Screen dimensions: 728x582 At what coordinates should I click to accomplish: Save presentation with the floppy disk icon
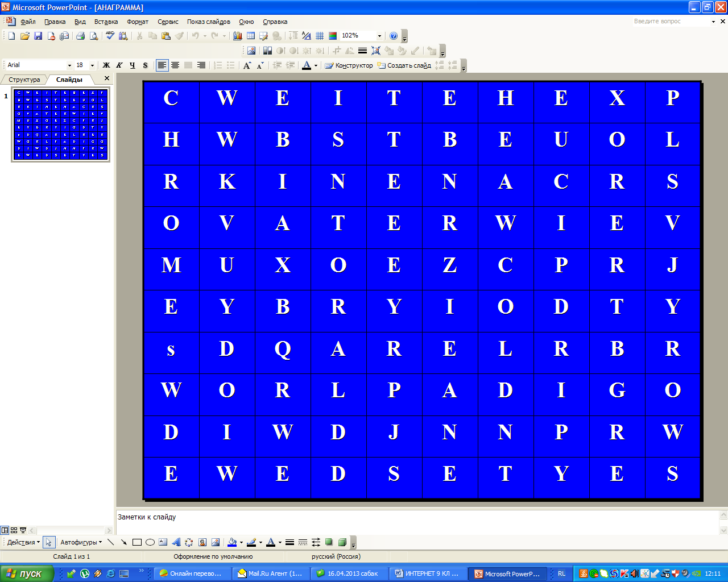coord(38,36)
